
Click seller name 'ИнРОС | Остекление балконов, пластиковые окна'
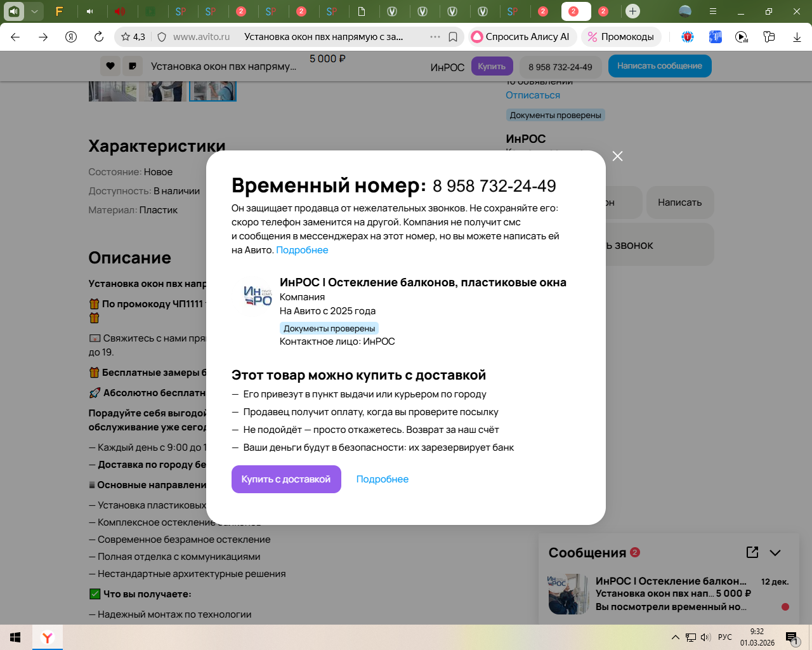tap(423, 282)
